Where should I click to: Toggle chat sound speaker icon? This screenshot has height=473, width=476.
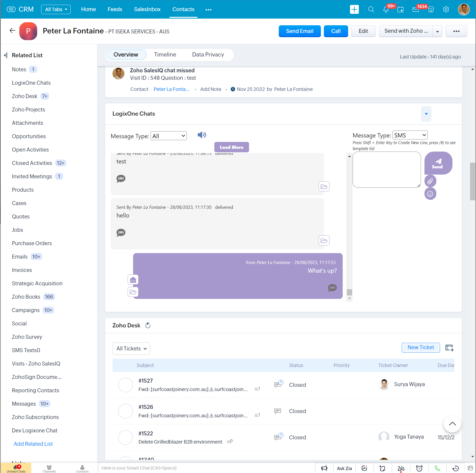202,135
